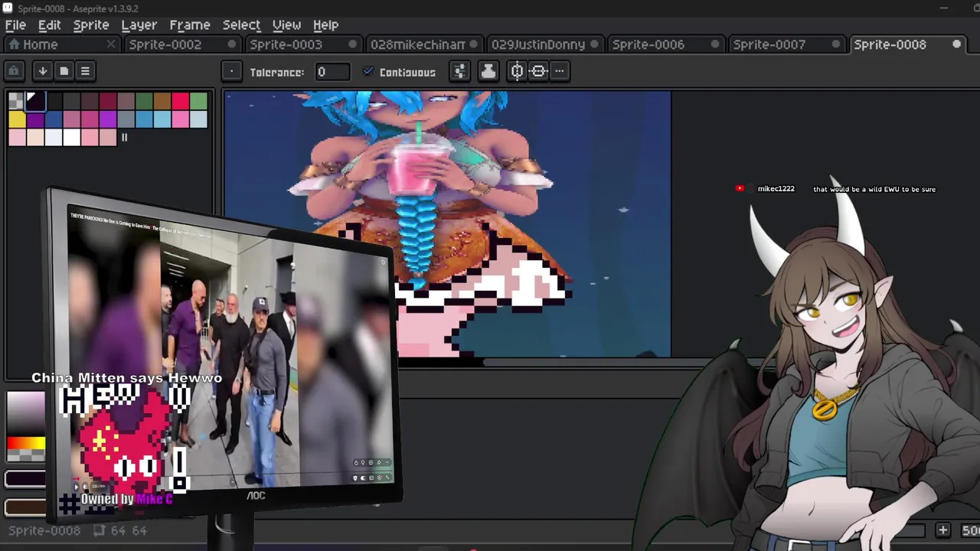The width and height of the screenshot is (980, 551).
Task: Toggle the palette edit lock icon
Action: (14, 71)
